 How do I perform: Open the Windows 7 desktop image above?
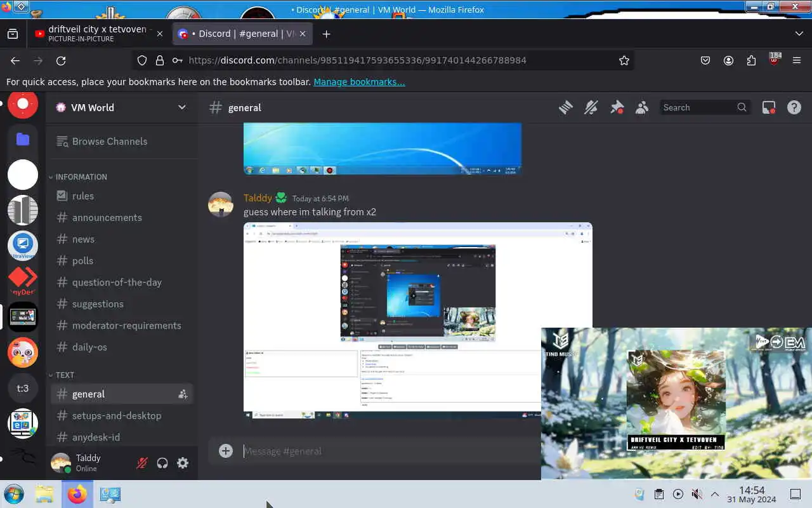pyautogui.click(x=383, y=149)
